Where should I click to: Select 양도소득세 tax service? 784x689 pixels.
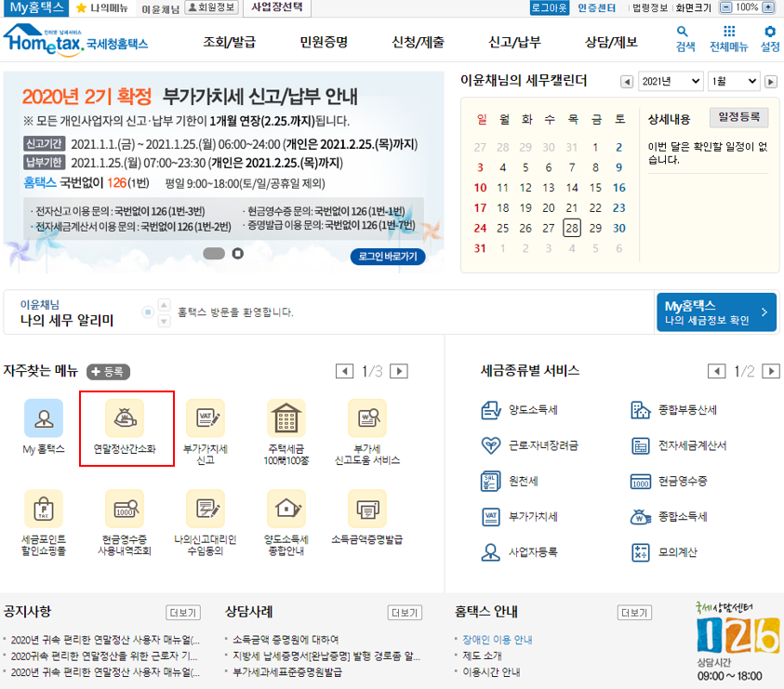[520, 410]
